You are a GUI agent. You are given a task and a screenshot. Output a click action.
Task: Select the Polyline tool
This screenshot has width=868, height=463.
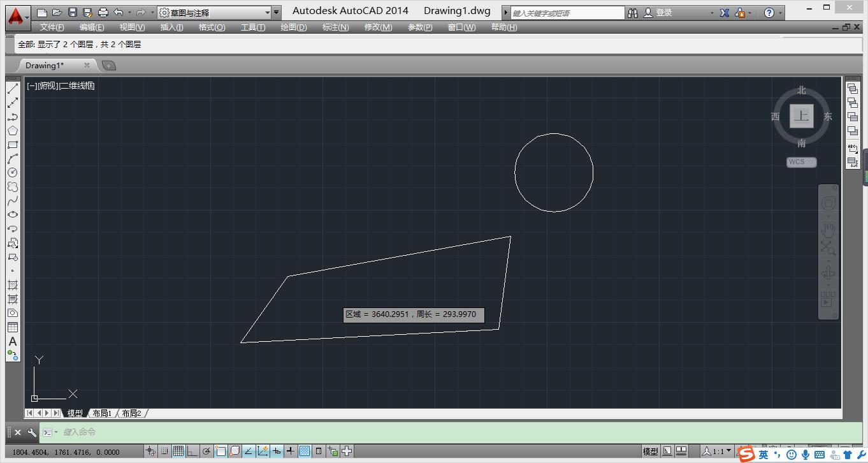coord(13,117)
